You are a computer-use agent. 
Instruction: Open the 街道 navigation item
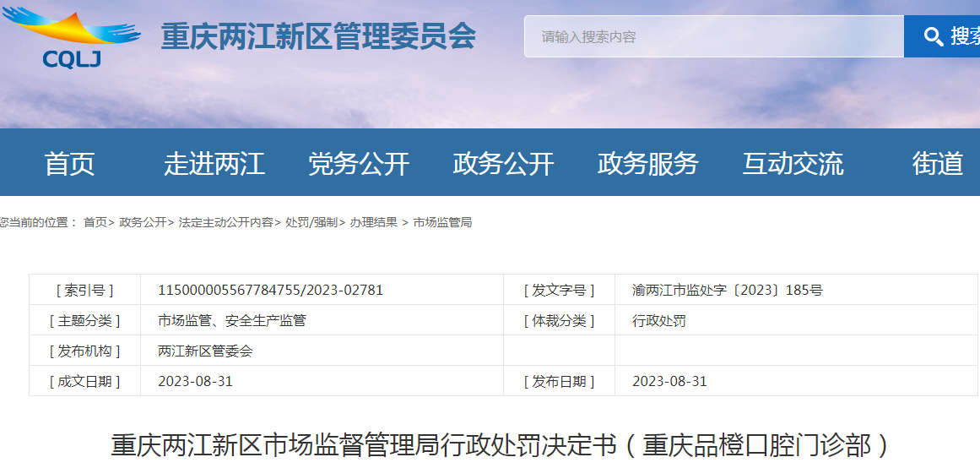click(x=938, y=163)
